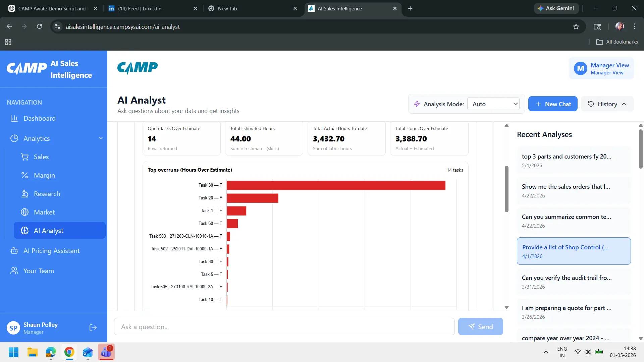Click the Market globe icon

point(24,212)
